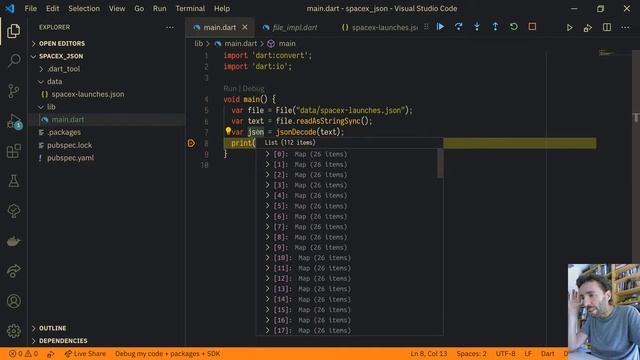
Task: Switch to the file_impl.dart tab
Action: pyautogui.click(x=295, y=27)
